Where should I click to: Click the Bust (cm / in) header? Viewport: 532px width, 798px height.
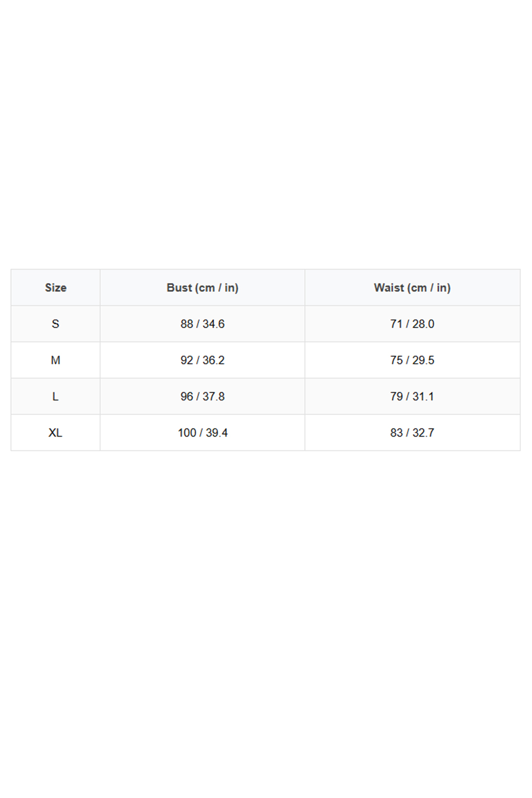pyautogui.click(x=202, y=288)
